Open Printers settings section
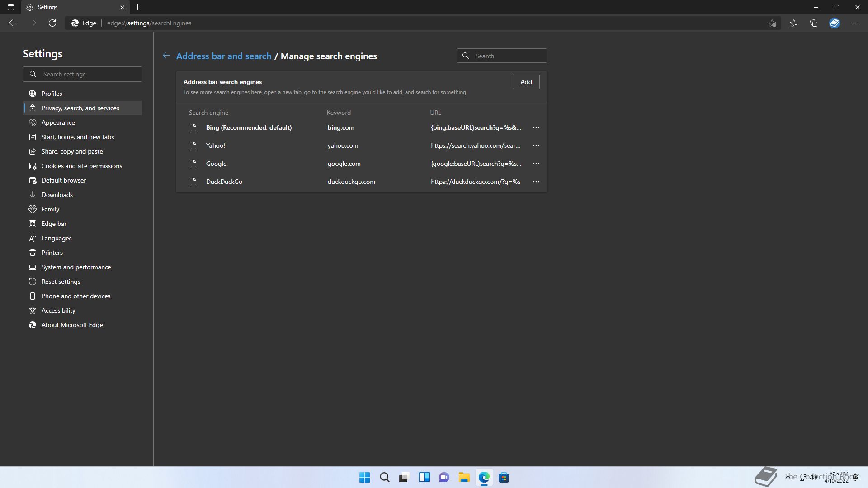Viewport: 868px width, 488px height. 82,253
